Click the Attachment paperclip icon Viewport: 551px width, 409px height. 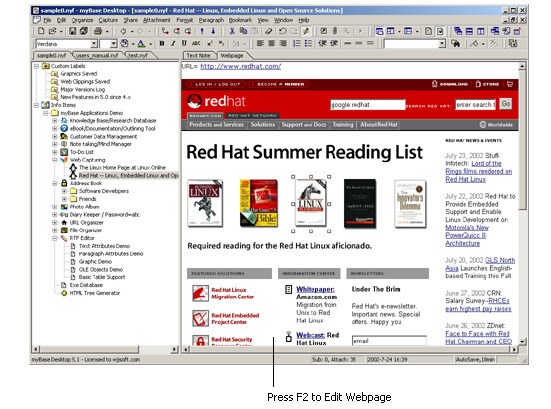click(x=335, y=31)
